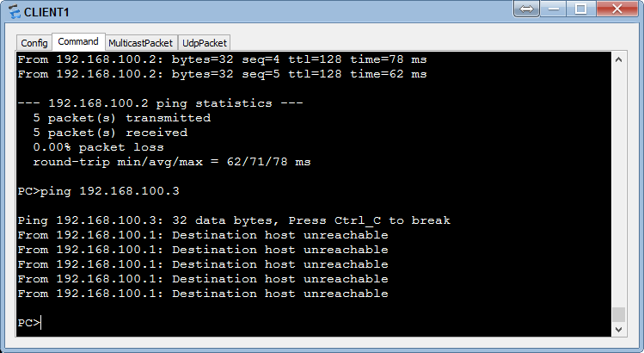Close the CLIENT1 window
Image resolution: width=644 pixels, height=353 pixels.
[616, 9]
